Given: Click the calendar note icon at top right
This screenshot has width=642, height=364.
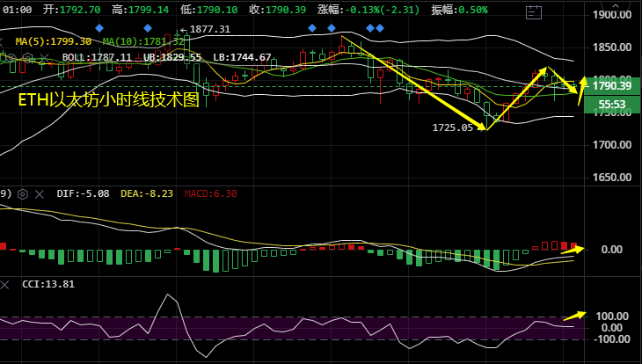Looking at the screenshot, I should [x=533, y=12].
